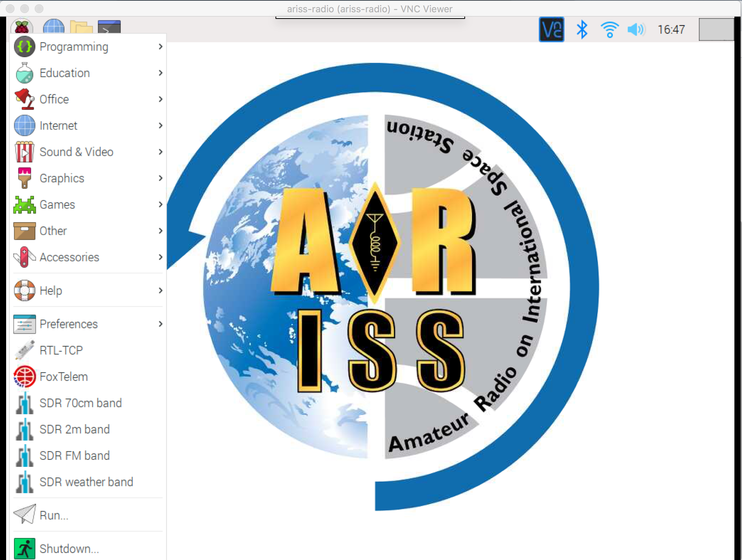Viewport: 742px width, 560px height.
Task: Expand the Games submenu arrow
Action: 161,204
